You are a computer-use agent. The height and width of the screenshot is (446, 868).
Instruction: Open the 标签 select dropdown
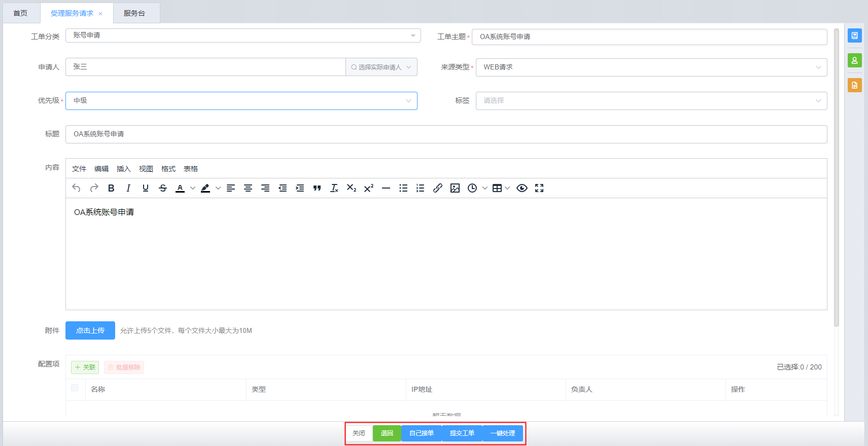(x=651, y=101)
